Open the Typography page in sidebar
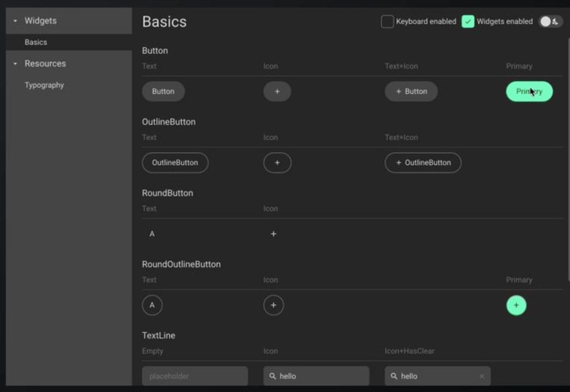The height and width of the screenshot is (392, 570). (44, 85)
